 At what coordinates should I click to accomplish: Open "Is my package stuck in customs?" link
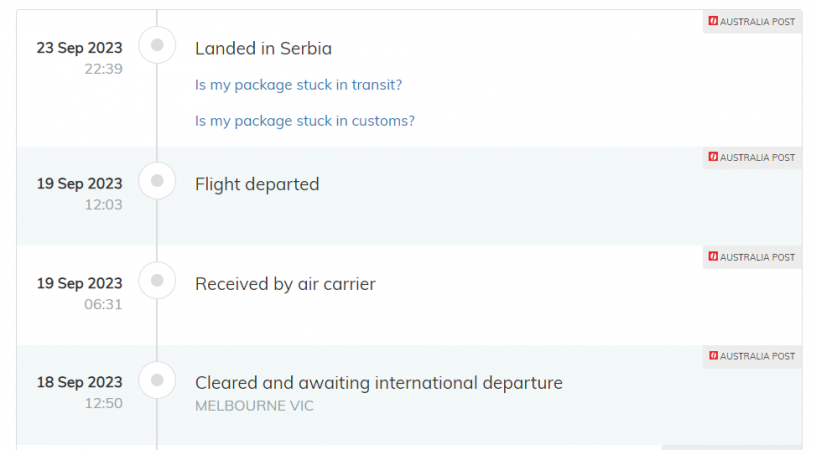pos(304,121)
